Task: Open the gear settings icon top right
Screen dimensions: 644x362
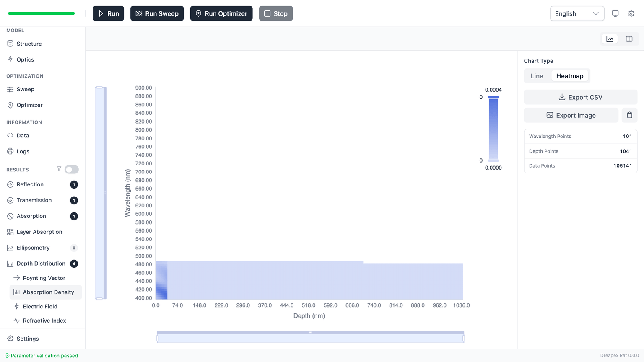Action: [631, 13]
